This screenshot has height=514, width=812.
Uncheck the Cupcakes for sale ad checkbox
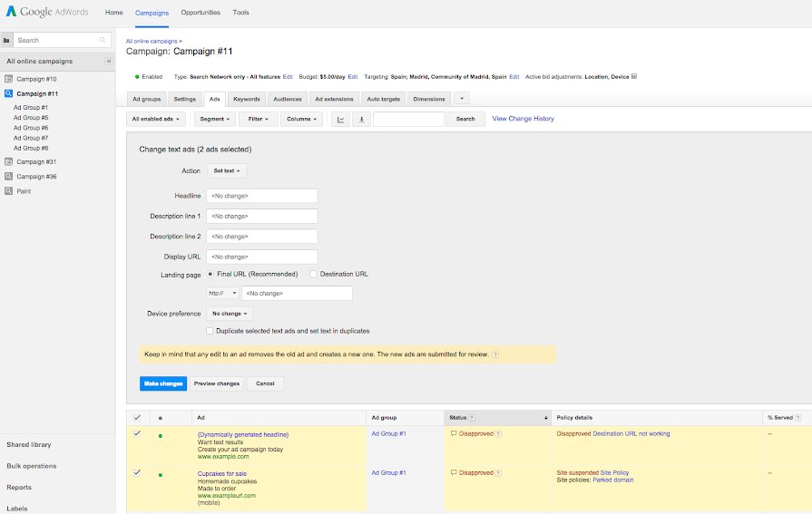click(137, 472)
